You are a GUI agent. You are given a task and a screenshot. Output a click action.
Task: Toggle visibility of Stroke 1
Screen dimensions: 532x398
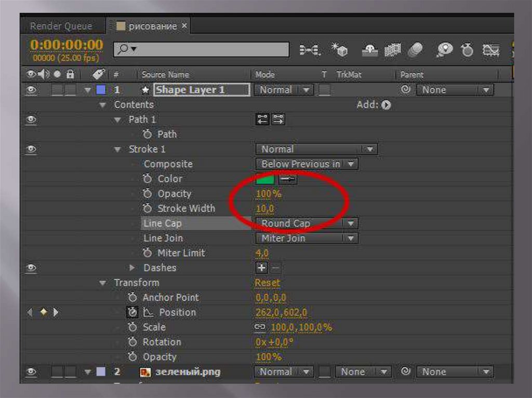coord(31,149)
